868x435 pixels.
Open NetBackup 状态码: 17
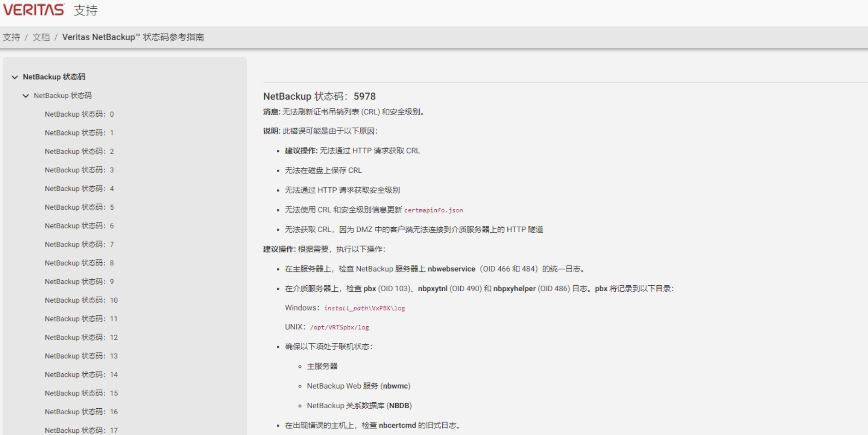81,430
